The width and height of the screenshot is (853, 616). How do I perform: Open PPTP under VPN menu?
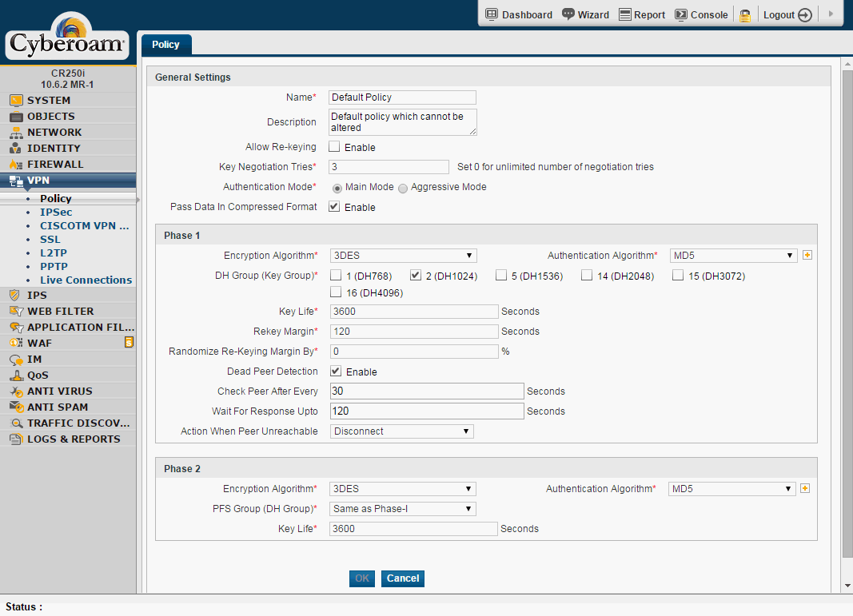coord(54,266)
